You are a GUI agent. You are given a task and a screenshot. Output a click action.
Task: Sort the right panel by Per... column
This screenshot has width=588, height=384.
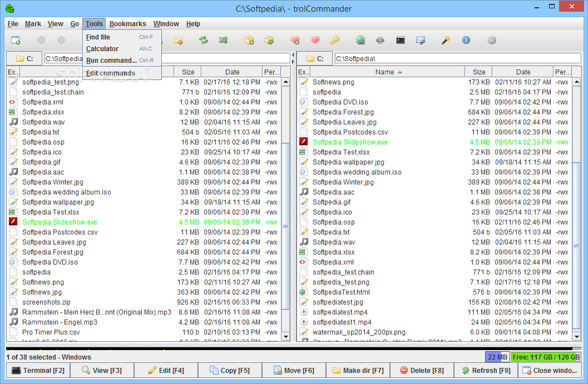click(563, 72)
